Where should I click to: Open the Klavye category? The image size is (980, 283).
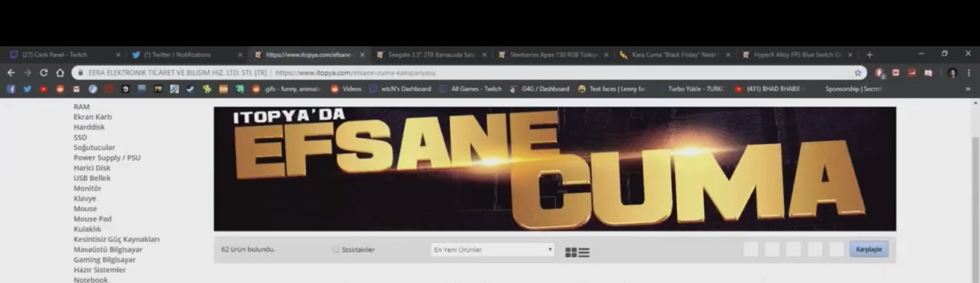point(85,198)
